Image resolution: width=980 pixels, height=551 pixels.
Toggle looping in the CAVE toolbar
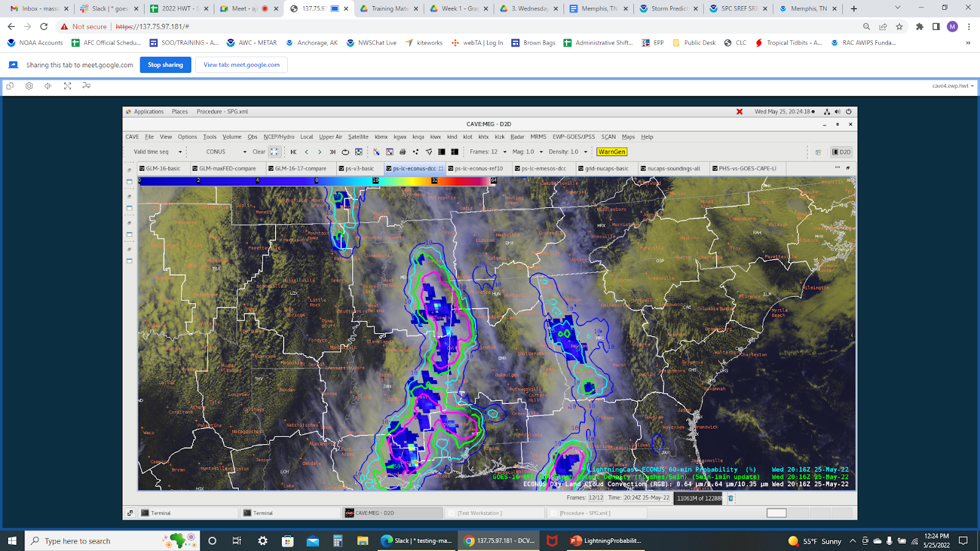pos(345,152)
